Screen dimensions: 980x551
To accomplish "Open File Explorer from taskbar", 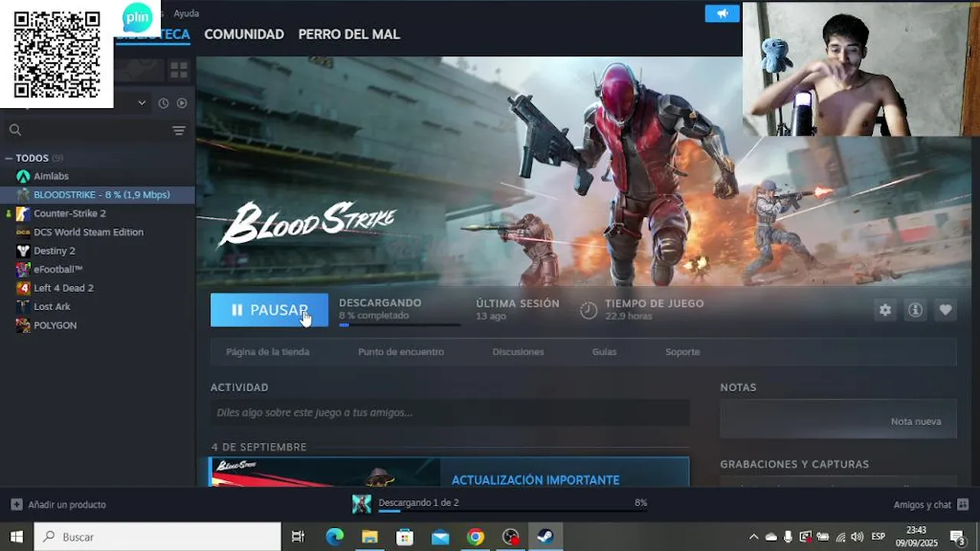I will click(x=370, y=537).
